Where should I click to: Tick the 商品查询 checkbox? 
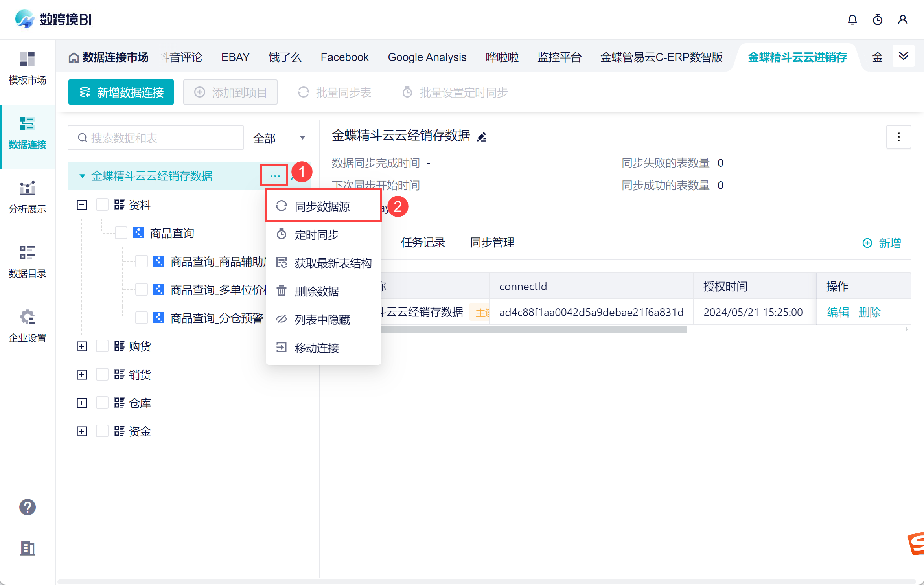tap(121, 233)
